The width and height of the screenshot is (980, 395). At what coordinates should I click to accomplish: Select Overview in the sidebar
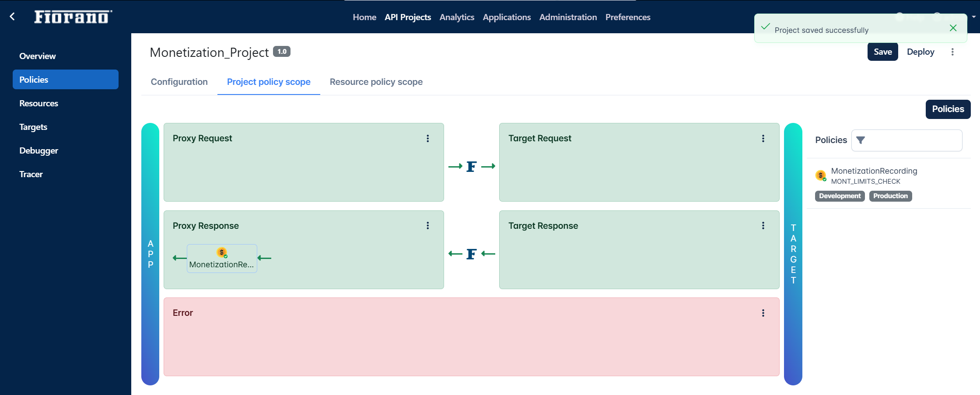pos(66,56)
